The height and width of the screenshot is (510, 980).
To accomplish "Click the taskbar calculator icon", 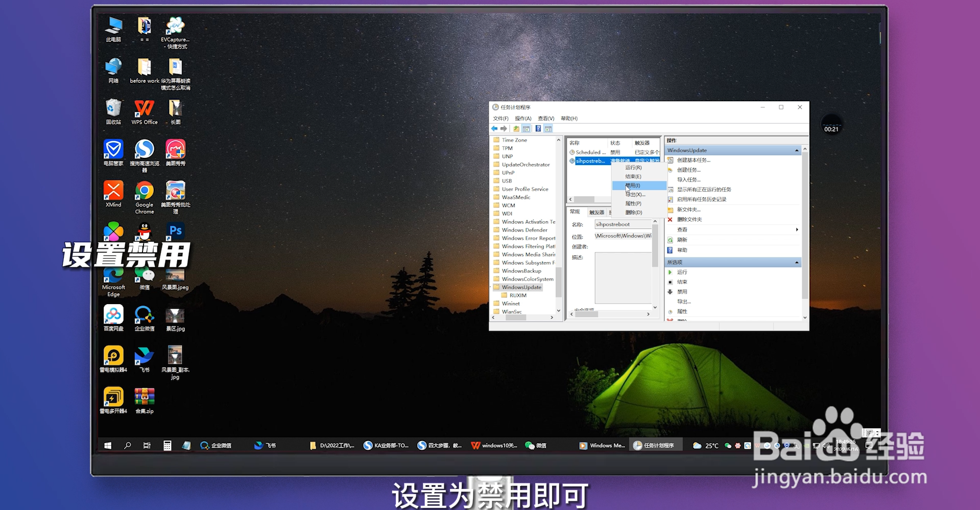I will coord(167,446).
